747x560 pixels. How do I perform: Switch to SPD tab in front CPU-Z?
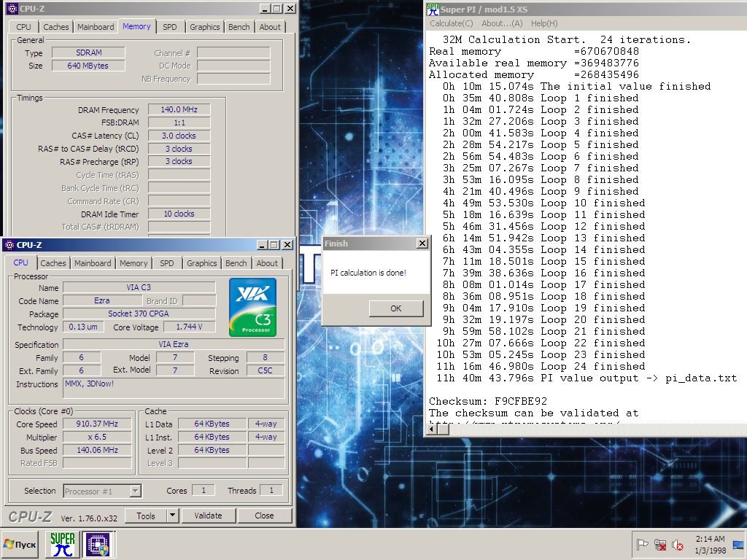[167, 263]
